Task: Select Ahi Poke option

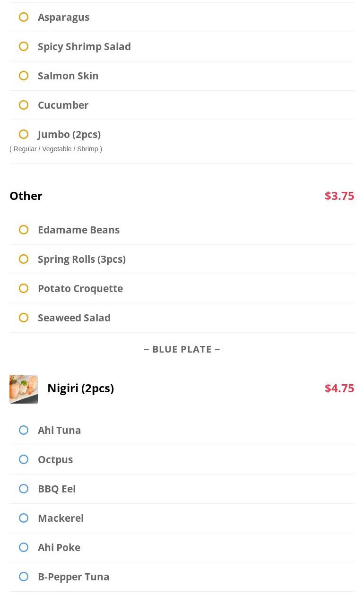Action: click(x=24, y=548)
